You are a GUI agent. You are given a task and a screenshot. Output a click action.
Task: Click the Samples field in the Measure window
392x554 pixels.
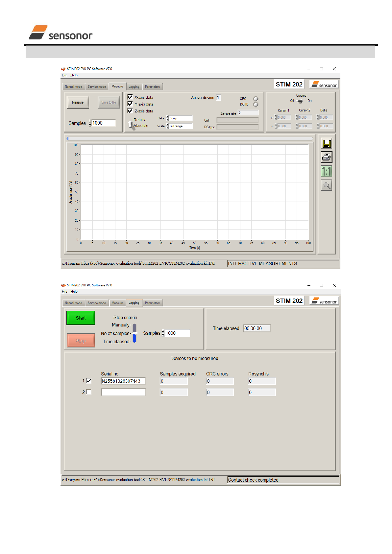[x=104, y=123]
